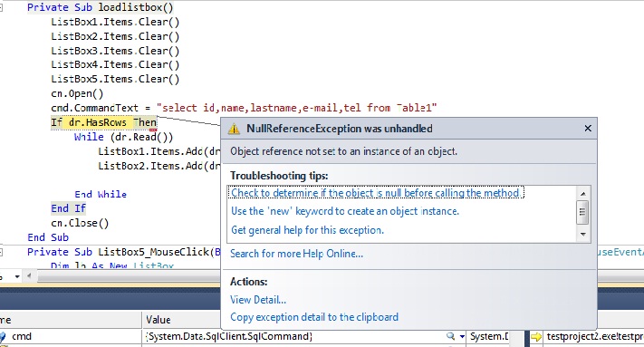Click the cmd.CommandText select statement line
The image size is (644, 347).
[244, 108]
